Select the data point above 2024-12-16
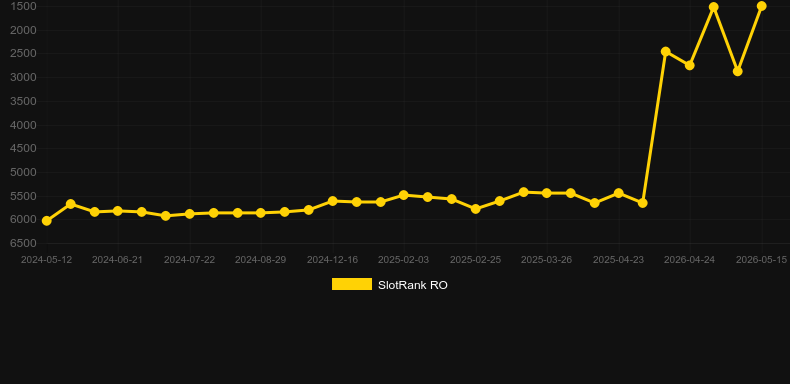The width and height of the screenshot is (790, 384). [x=333, y=201]
